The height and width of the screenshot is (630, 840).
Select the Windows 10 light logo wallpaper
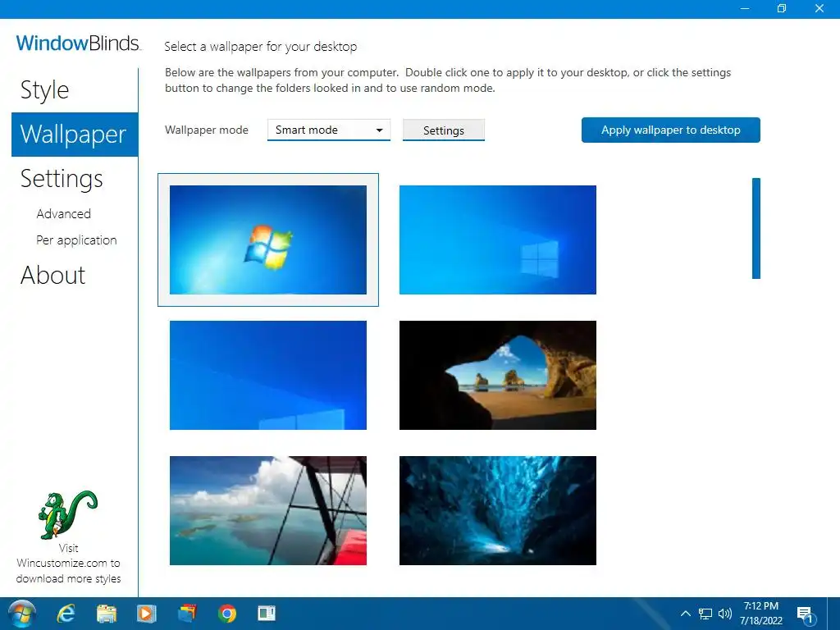point(498,240)
